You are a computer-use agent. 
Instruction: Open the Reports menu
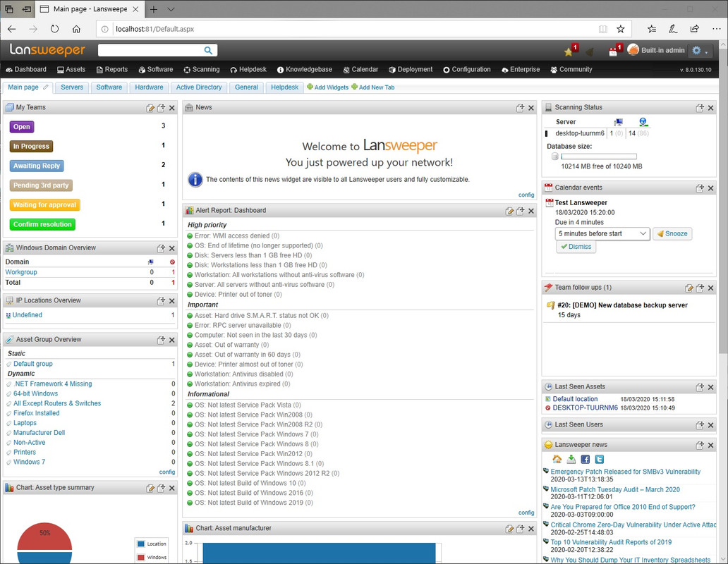point(112,70)
